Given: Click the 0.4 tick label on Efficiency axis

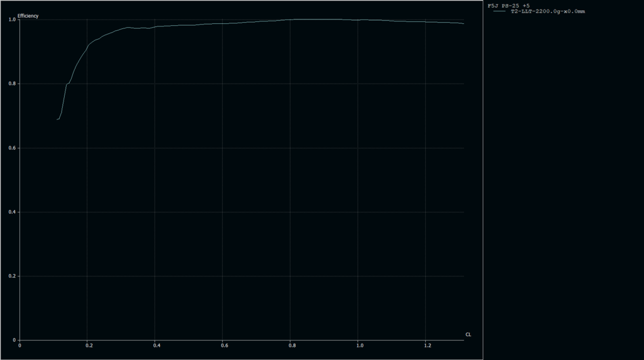Looking at the screenshot, I should click(12, 212).
